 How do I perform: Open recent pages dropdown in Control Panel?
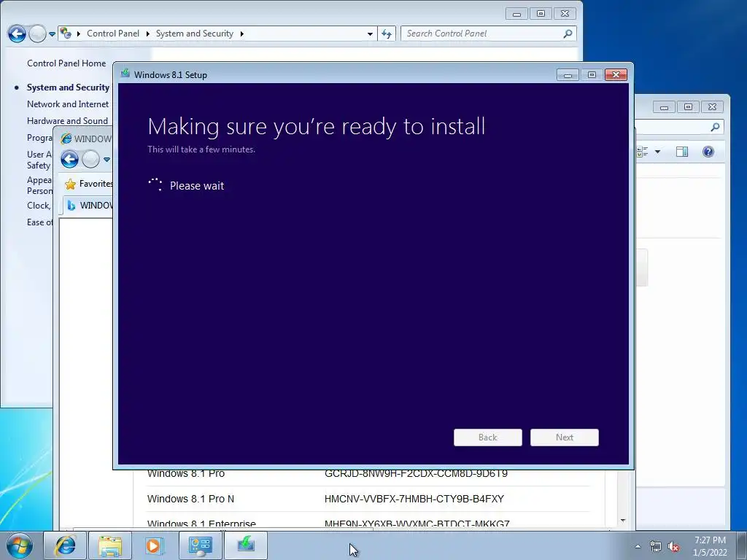click(x=52, y=34)
